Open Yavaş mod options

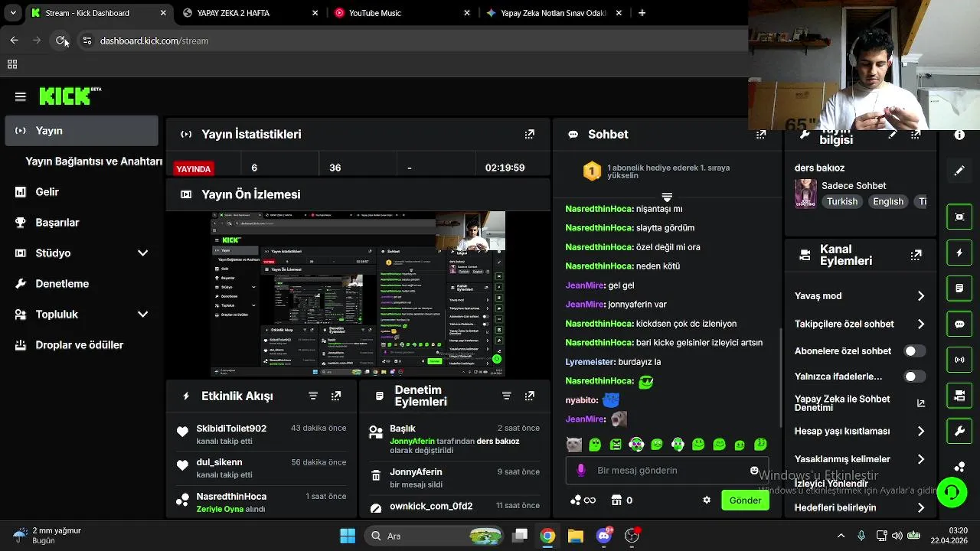[x=860, y=296]
